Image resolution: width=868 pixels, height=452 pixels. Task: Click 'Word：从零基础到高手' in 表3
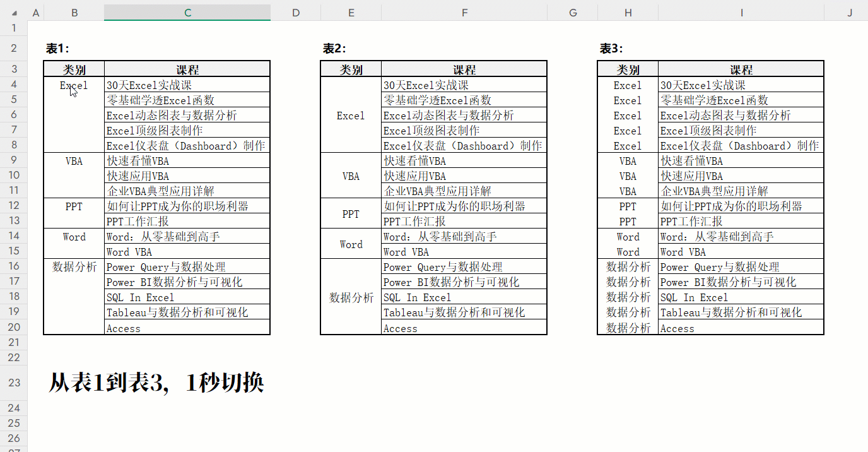741,236
